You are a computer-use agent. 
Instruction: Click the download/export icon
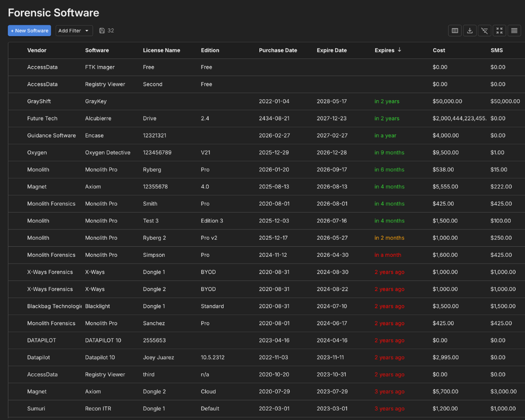pos(469,30)
